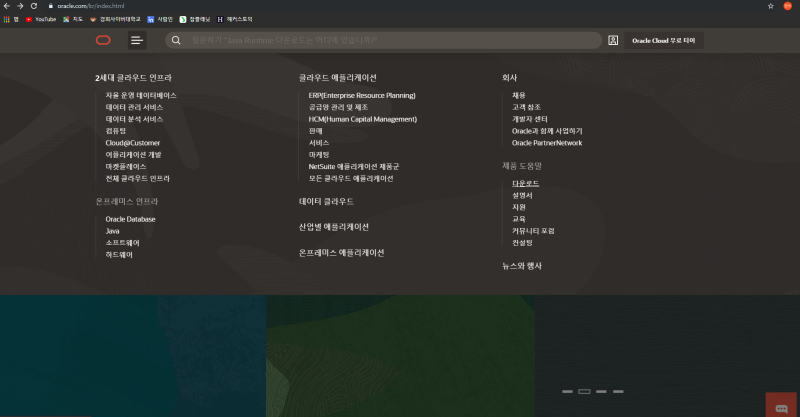This screenshot has height=417, width=800.
Task: Open the 해커스토익 bookmark
Action: click(x=235, y=19)
